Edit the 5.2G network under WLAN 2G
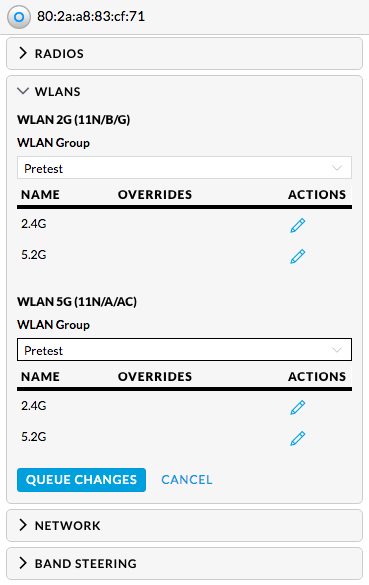Viewport: 369px width, 585px height. click(x=298, y=256)
